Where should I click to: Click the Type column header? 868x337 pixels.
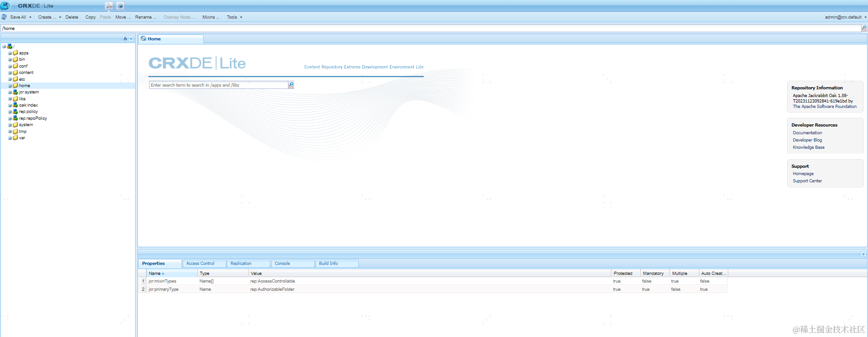[x=223, y=274]
